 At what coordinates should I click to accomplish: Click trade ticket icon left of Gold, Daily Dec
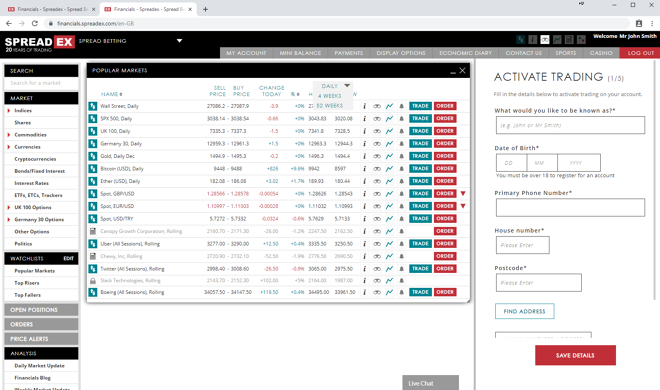coord(93,156)
